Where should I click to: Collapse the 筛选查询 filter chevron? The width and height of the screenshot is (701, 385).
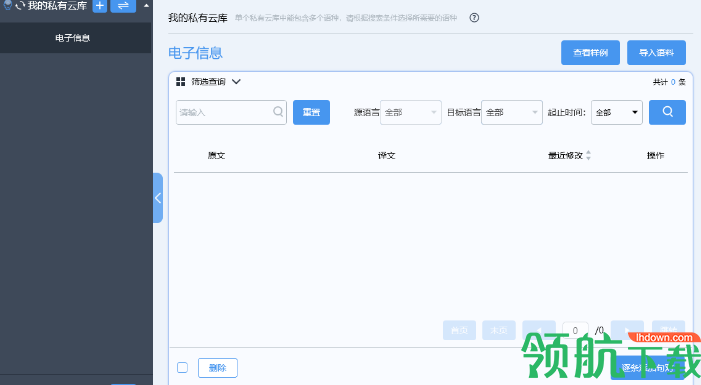point(236,81)
